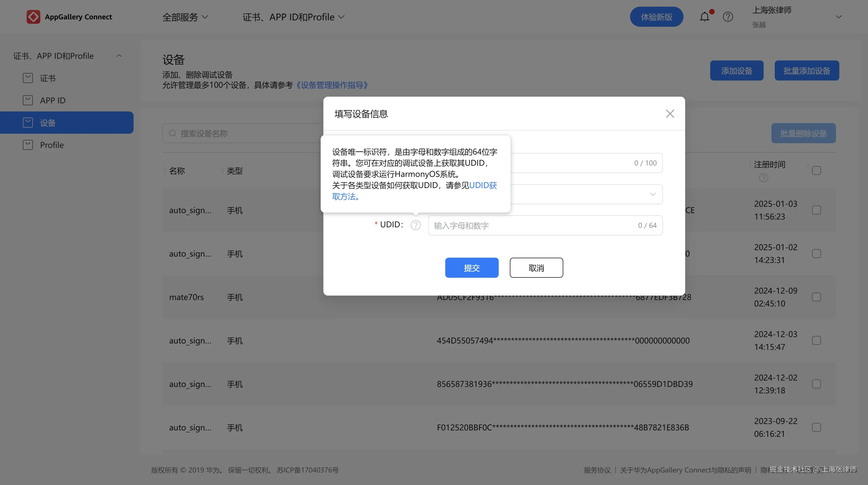The height and width of the screenshot is (485, 868).
Task: Click the 注册时间 column help icon
Action: point(764,178)
